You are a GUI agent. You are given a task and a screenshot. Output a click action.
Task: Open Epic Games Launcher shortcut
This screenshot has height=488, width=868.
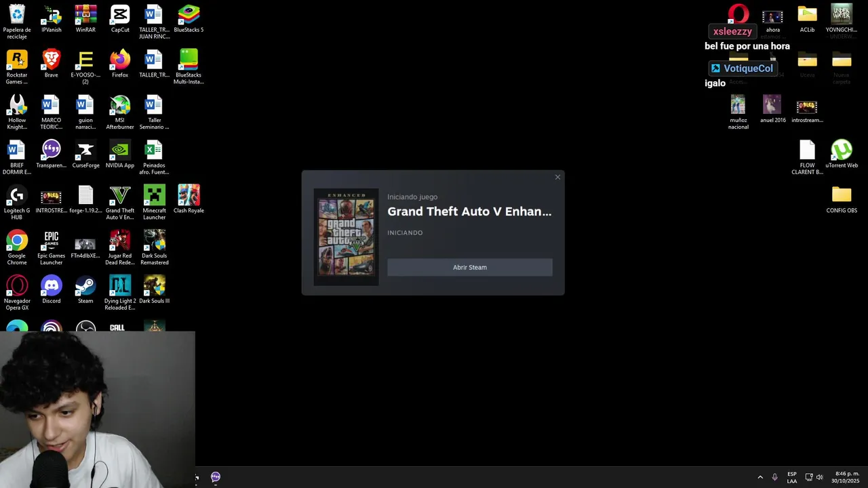tap(52, 248)
